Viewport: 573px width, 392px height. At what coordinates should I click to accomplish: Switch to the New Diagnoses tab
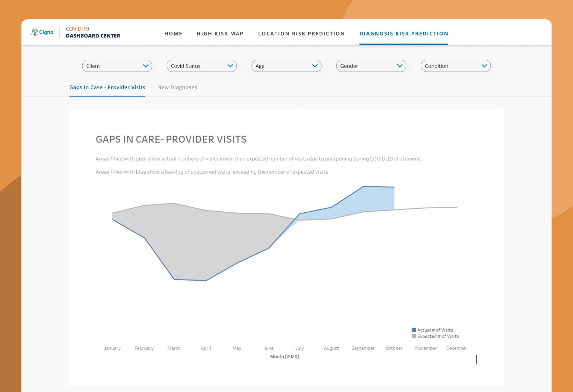[177, 87]
